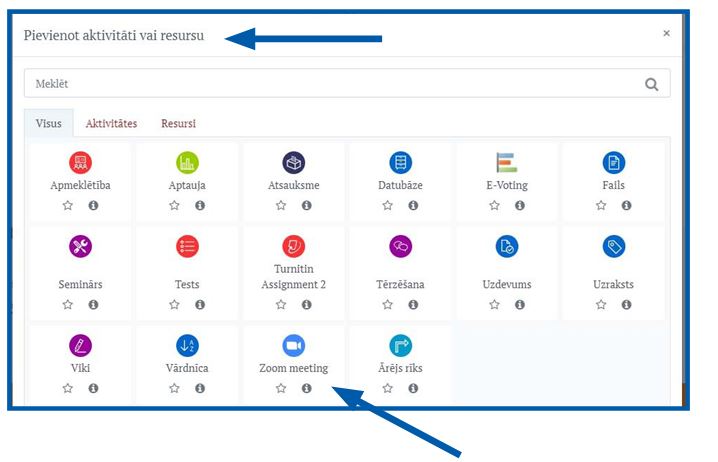Expand info about the Viki activity
Image resolution: width=718 pixels, height=462 pixels.
[x=93, y=389]
